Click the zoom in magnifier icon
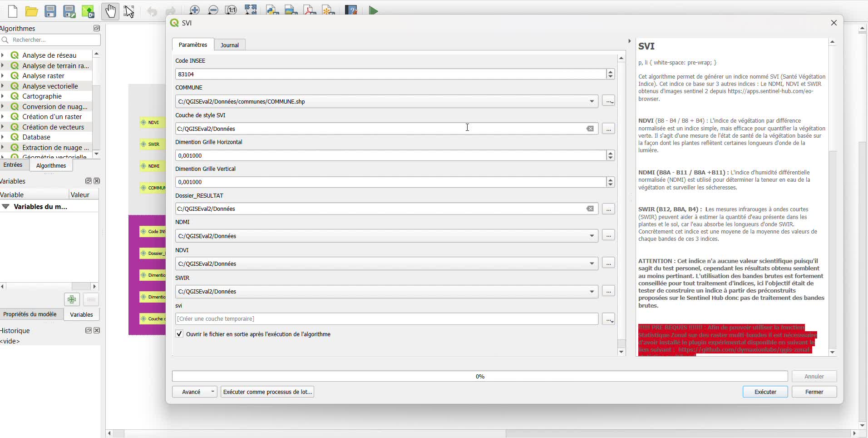The height and width of the screenshot is (438, 868). pos(194,10)
